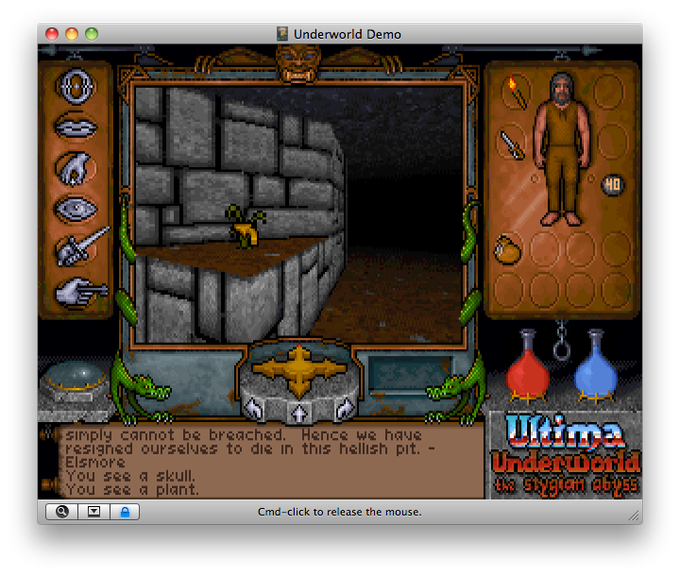
Task: Click the turn-left arrow button
Action: coord(255,409)
